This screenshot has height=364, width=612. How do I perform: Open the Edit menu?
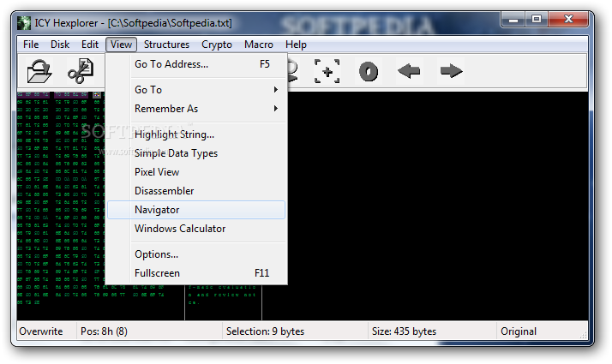(90, 45)
